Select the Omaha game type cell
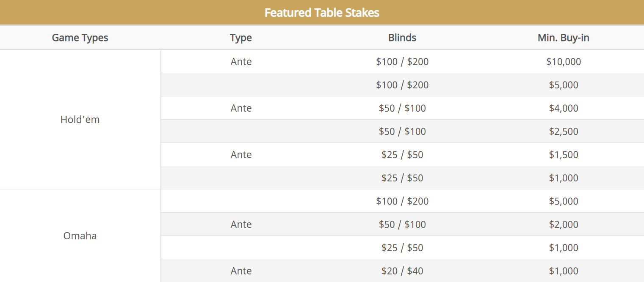 (x=80, y=235)
